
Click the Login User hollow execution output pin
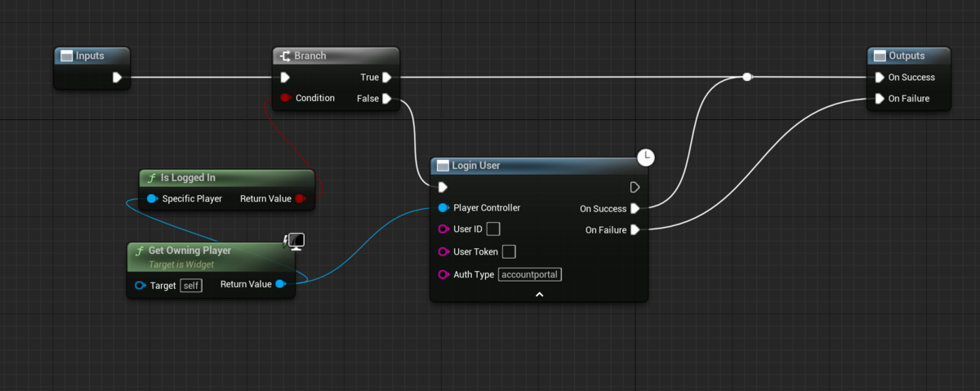635,187
